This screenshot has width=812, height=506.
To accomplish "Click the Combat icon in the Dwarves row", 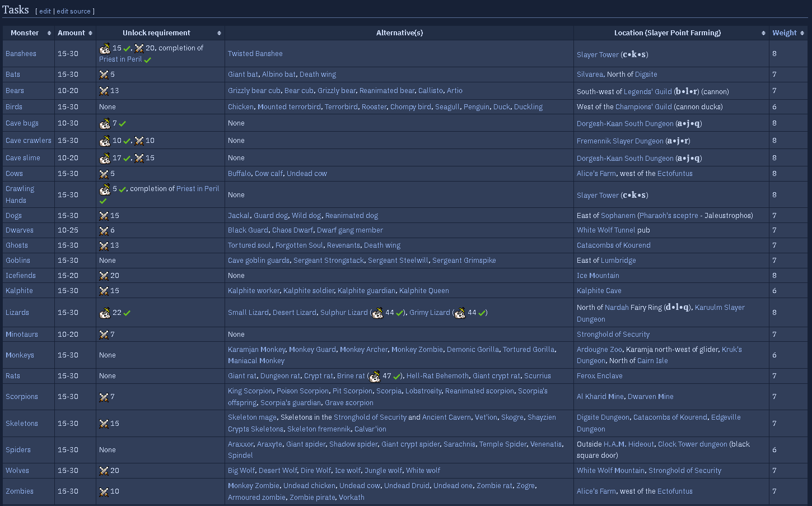I will pos(104,230).
